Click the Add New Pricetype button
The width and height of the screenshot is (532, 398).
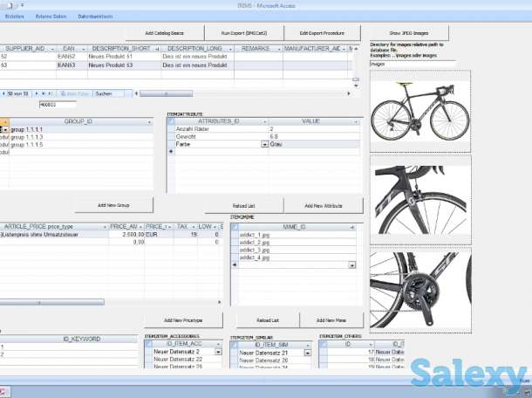pos(183,320)
